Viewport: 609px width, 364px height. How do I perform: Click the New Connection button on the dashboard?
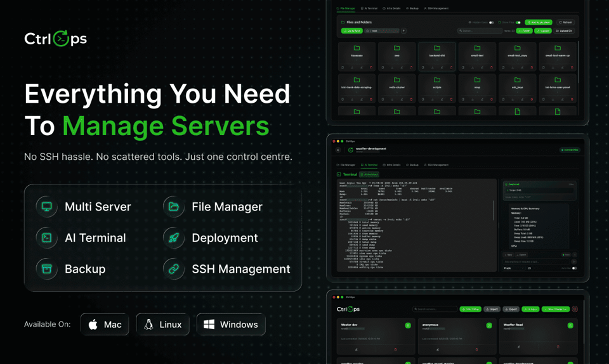(556, 309)
